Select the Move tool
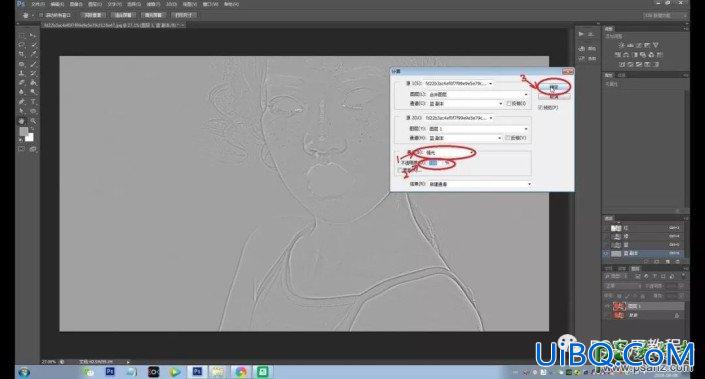705x379 pixels. tap(33, 35)
